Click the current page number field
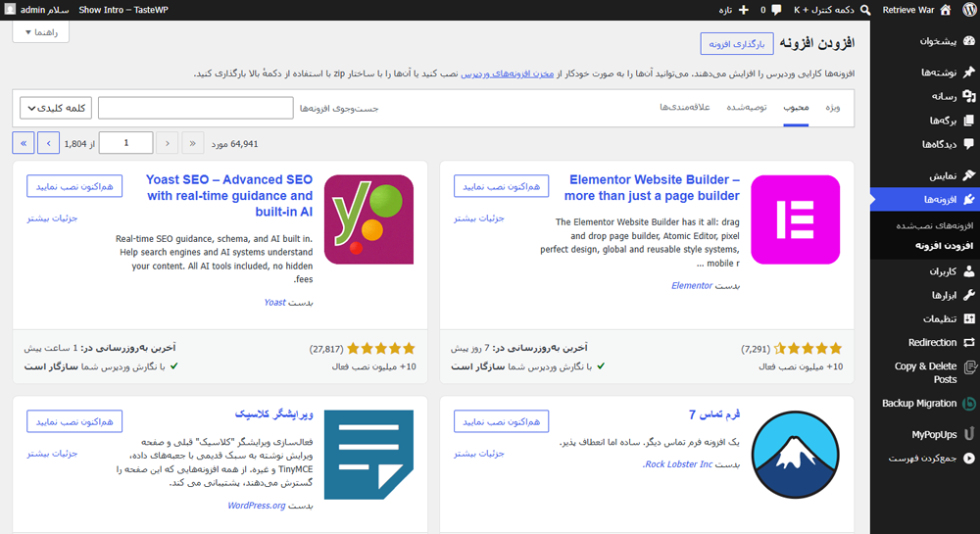The height and width of the screenshot is (534, 980). click(x=125, y=143)
